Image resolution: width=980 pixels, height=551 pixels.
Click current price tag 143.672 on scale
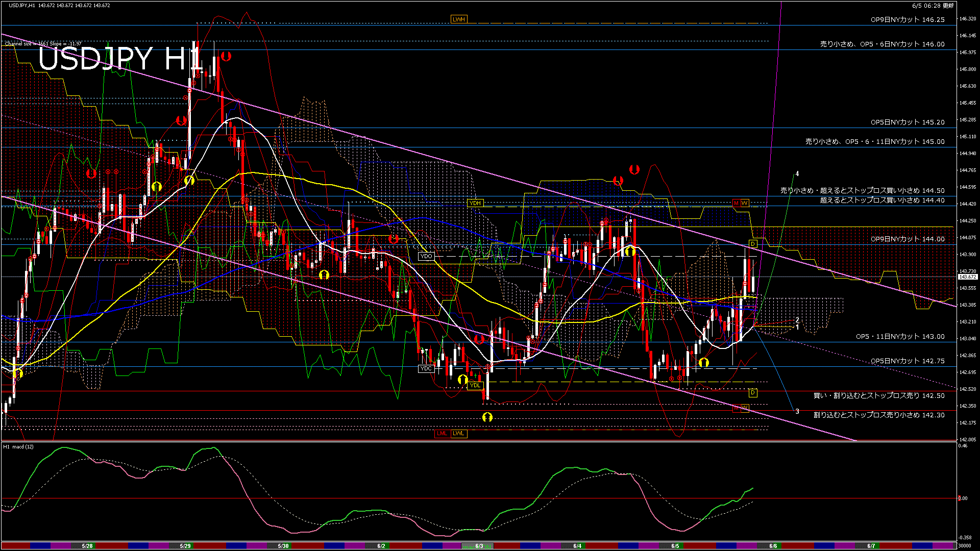(x=968, y=277)
